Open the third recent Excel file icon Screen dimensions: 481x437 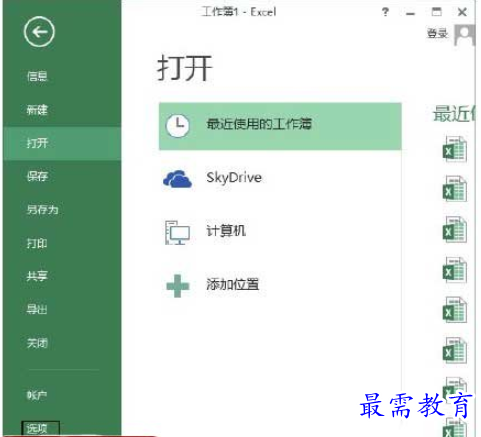click(x=455, y=230)
